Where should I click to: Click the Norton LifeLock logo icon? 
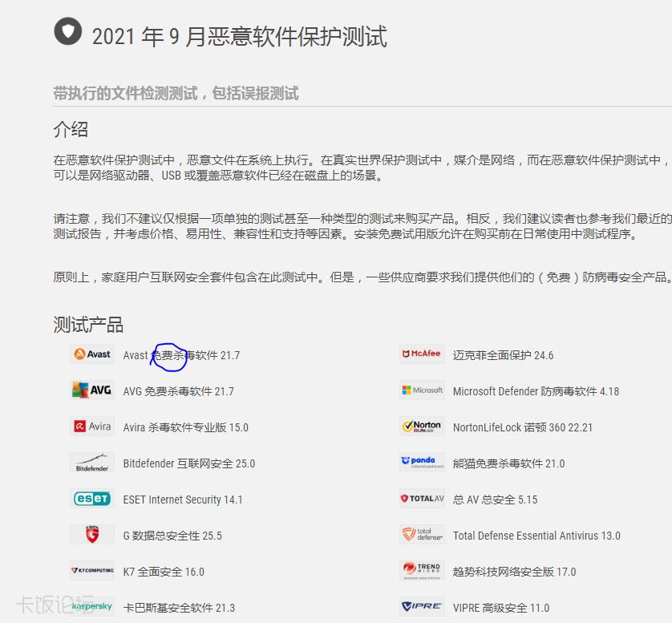422,427
